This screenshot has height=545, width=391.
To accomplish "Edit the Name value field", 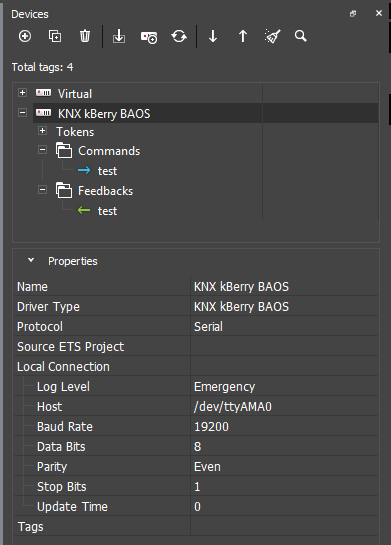I will pos(284,286).
